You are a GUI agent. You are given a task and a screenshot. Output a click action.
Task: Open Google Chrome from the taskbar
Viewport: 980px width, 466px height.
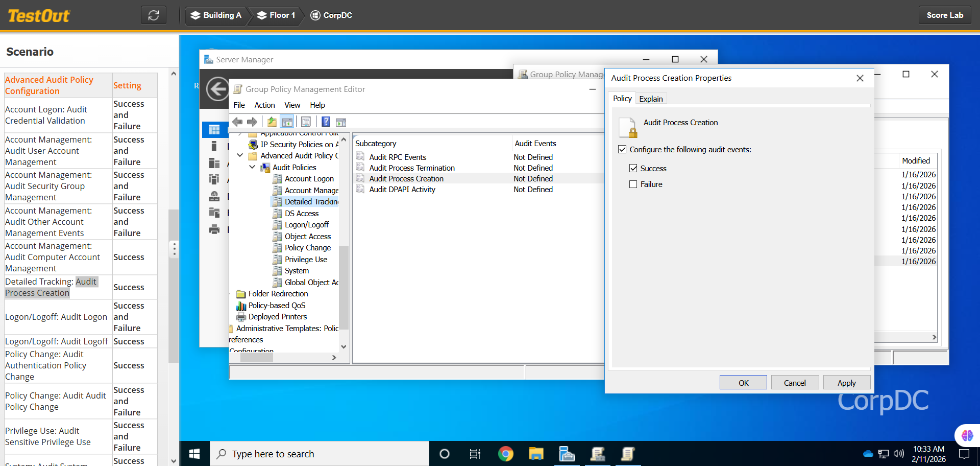[x=505, y=454]
